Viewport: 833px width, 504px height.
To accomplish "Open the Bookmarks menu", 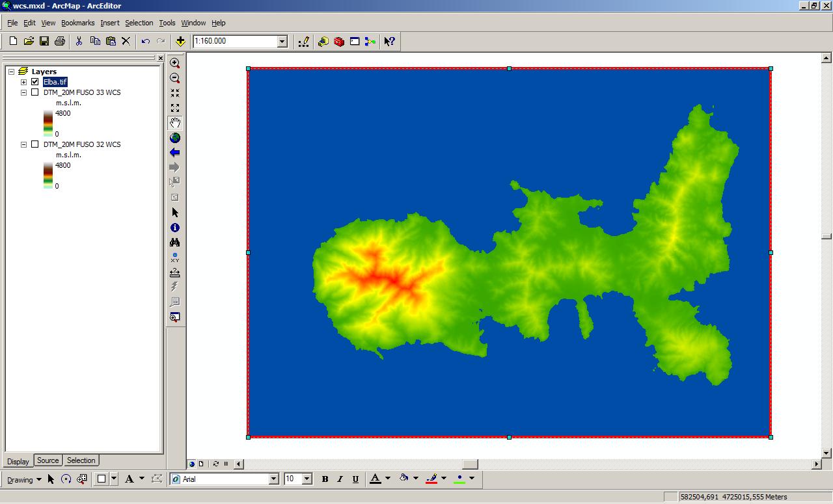I will tap(77, 23).
